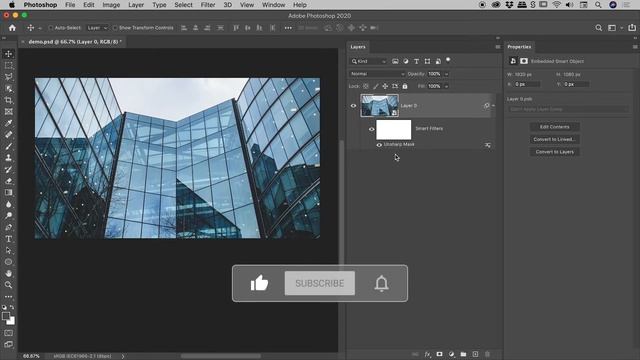Click the Layer 0 thumbnail

point(379,106)
